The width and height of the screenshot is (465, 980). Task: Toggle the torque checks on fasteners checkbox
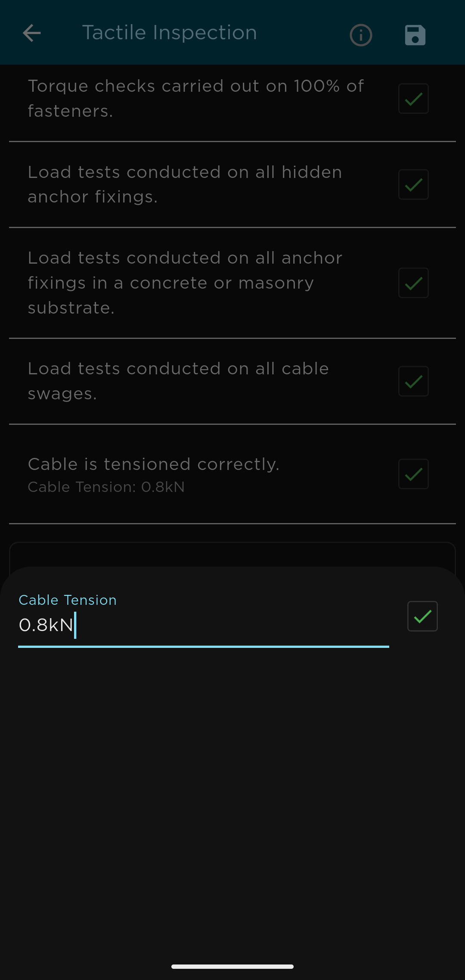[413, 99]
